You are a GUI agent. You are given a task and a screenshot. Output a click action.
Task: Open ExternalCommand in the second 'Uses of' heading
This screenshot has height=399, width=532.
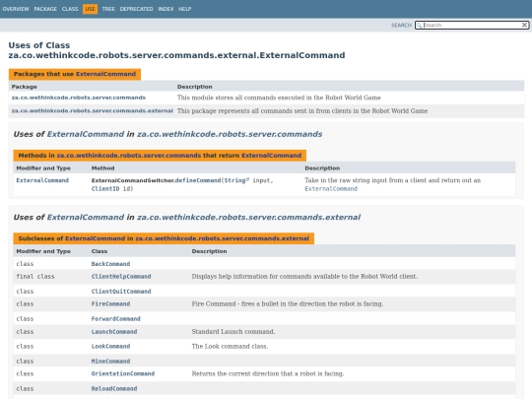pos(86,217)
